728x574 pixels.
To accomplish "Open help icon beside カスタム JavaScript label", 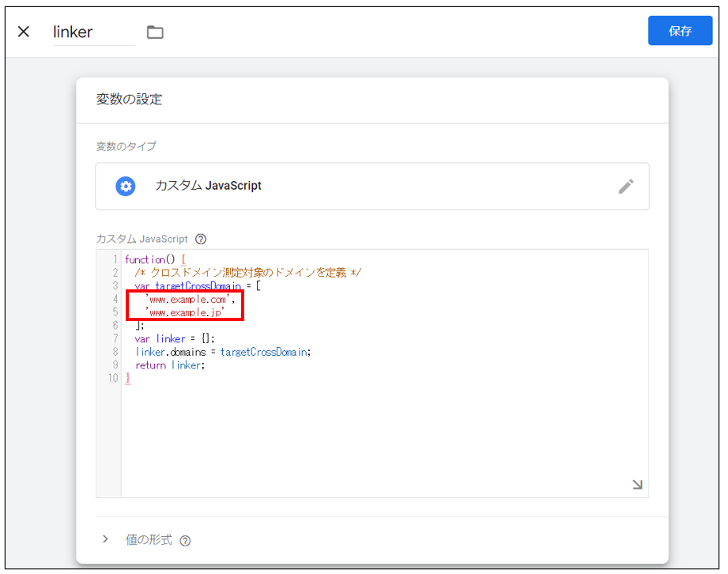I will (201, 239).
